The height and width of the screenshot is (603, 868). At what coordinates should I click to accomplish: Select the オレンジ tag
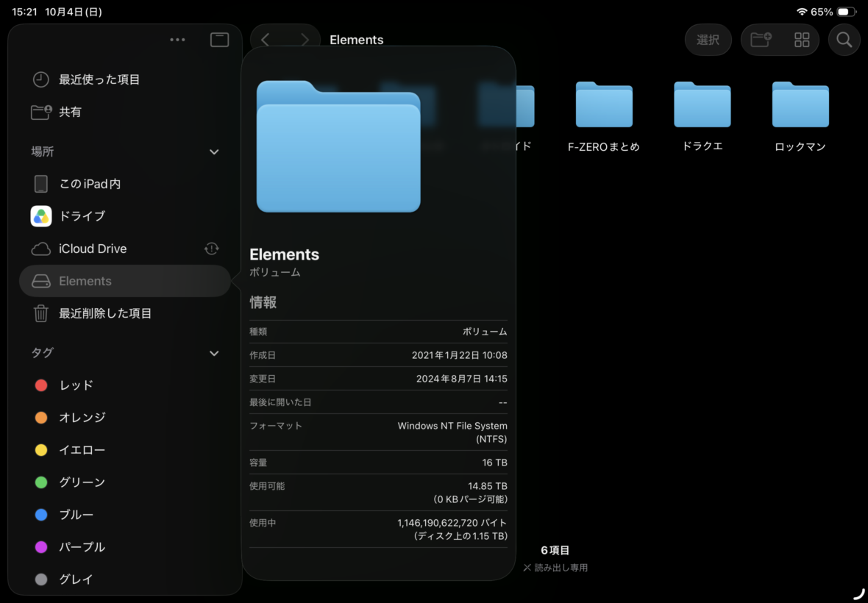coord(125,418)
